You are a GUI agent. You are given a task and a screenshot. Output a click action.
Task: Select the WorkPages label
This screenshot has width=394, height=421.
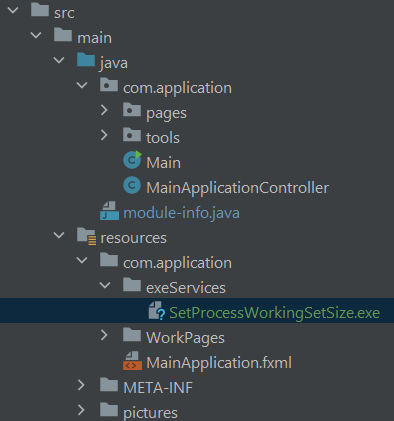185,338
